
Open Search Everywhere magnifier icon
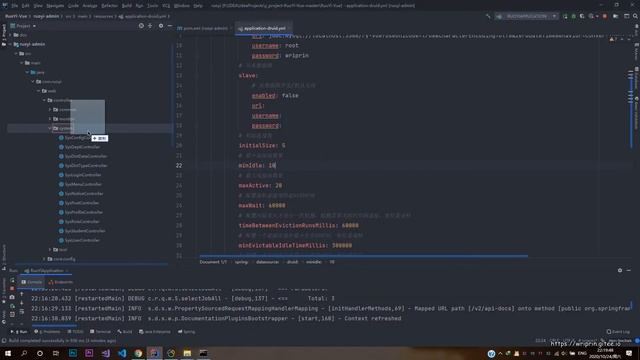tap(636, 16)
